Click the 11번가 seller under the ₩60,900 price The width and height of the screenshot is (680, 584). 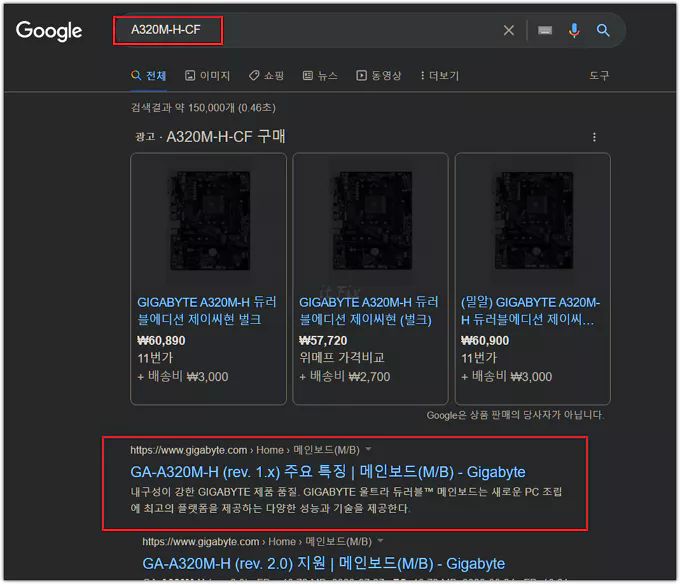pos(479,358)
